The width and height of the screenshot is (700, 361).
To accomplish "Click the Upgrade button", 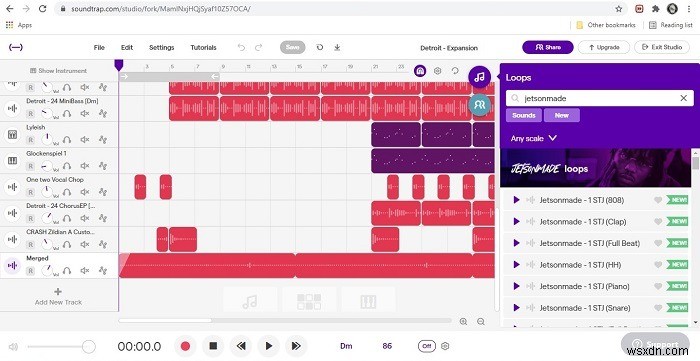I will tap(604, 47).
